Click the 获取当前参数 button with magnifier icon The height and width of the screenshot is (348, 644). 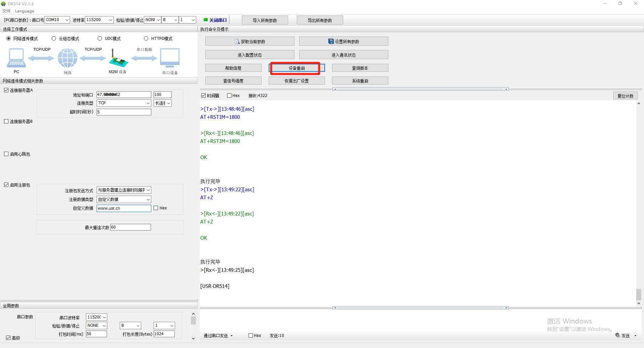click(250, 42)
